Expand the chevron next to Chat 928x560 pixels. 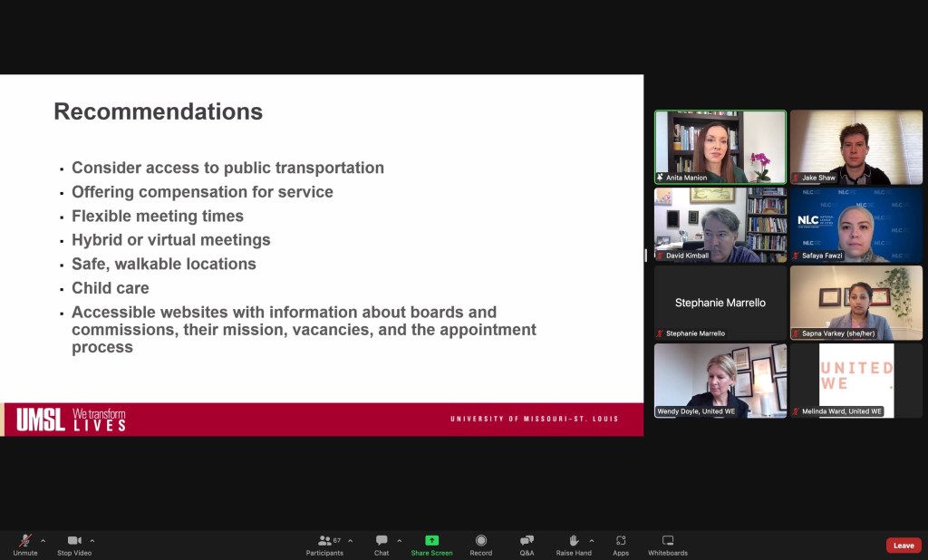click(400, 541)
